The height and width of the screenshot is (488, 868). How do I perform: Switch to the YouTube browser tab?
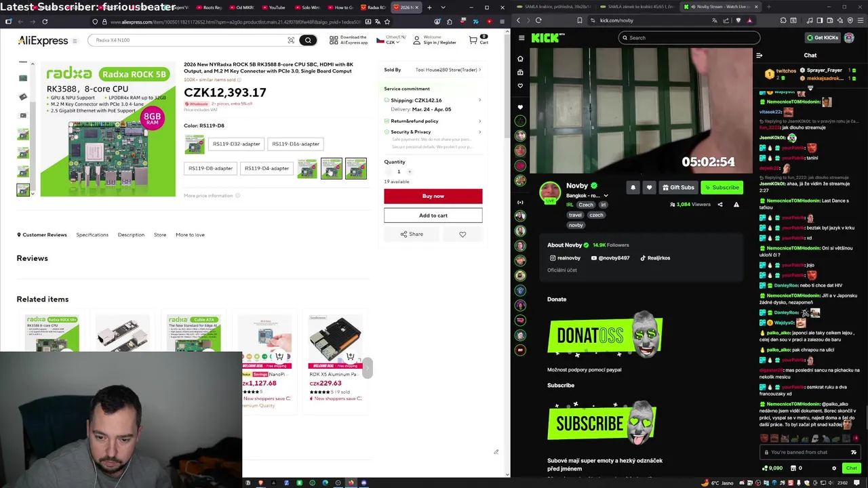[x=275, y=7]
